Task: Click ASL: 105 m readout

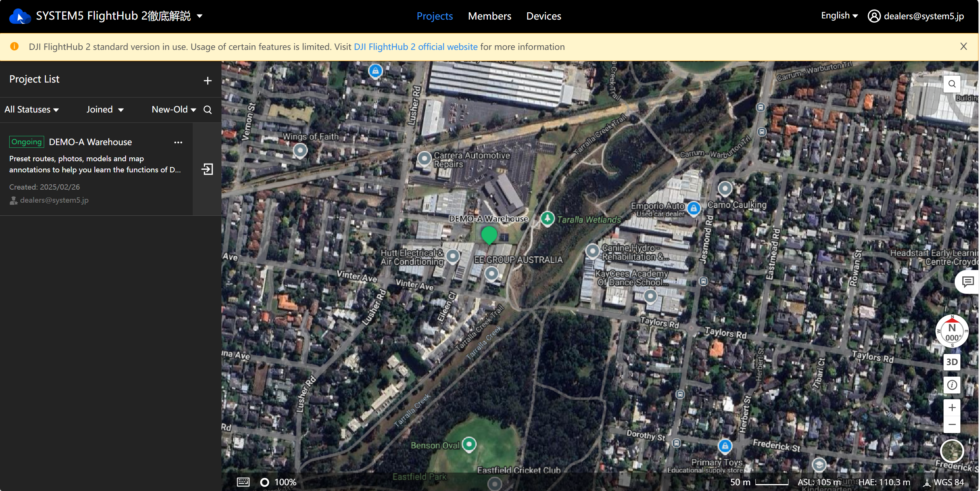Action: pos(819,482)
